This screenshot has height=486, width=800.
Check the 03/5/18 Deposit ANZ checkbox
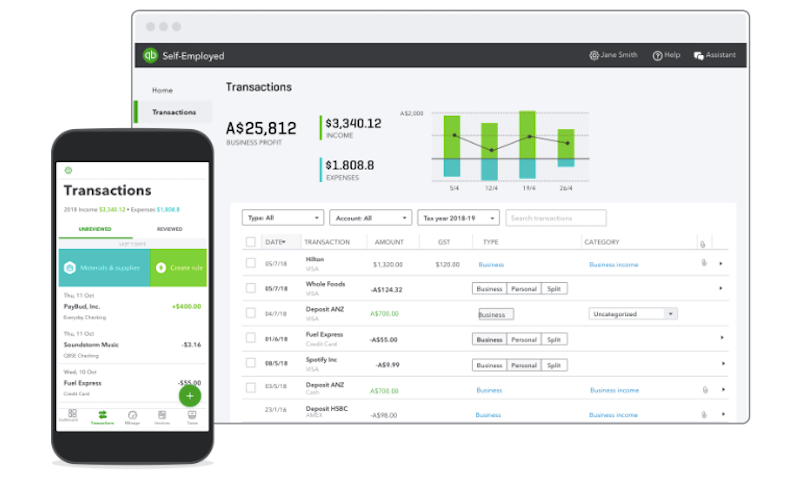(x=251, y=388)
